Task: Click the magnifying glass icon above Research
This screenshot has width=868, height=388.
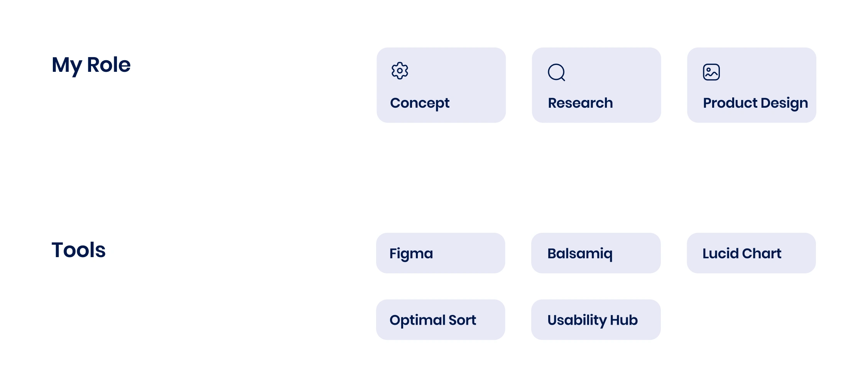Action: [x=556, y=72]
